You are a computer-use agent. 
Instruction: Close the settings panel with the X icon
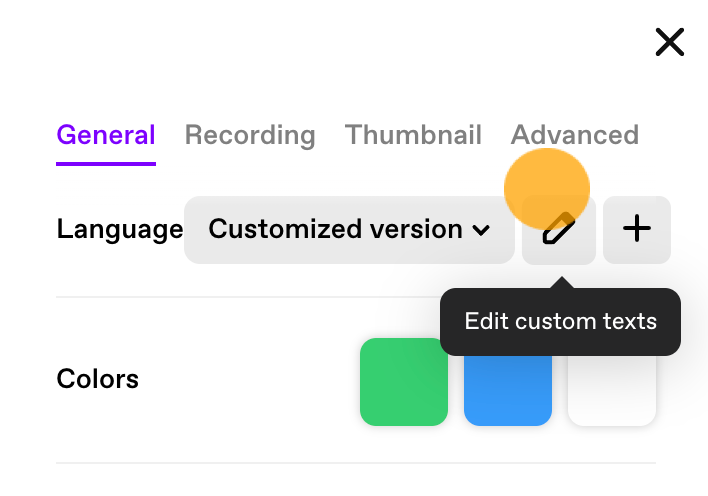point(670,42)
